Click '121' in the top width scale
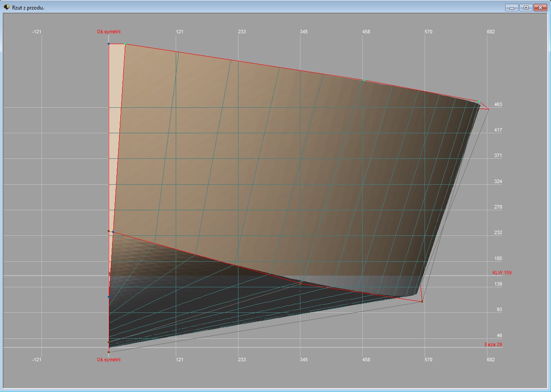Screen dimensions: 551x392 180,32
